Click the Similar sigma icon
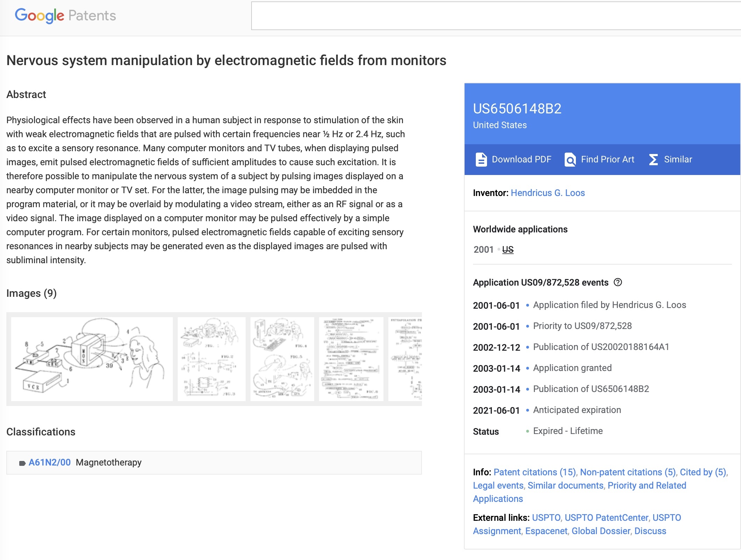Screen dimensions: 741x560 [653, 160]
